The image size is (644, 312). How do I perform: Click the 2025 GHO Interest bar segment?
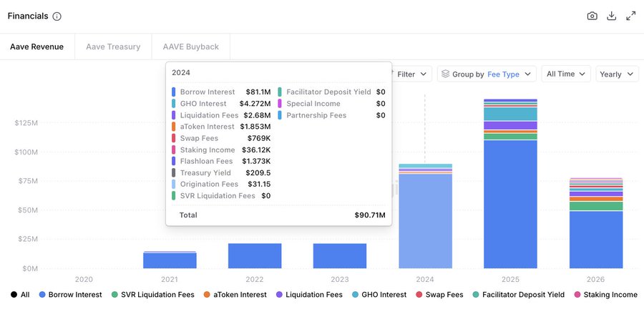coord(510,114)
